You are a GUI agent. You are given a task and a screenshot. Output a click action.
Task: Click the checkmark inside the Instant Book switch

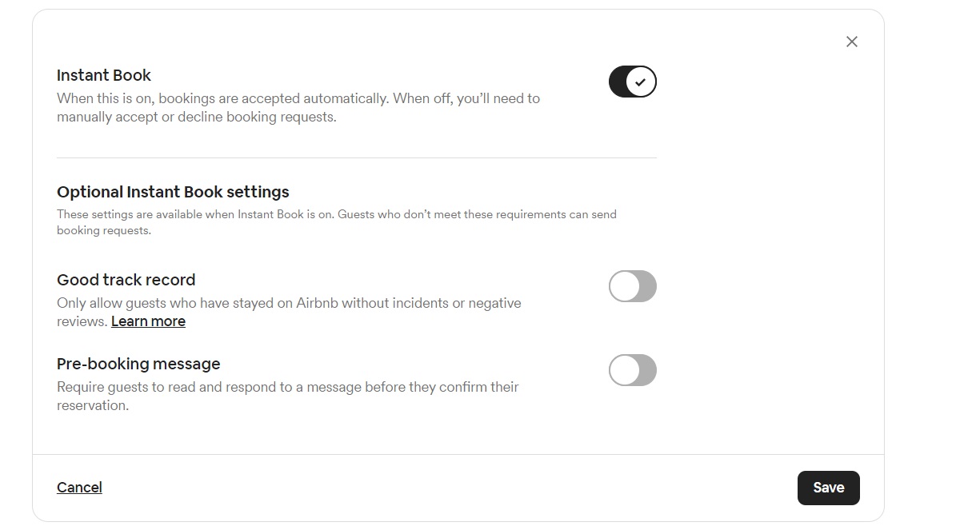(x=640, y=82)
